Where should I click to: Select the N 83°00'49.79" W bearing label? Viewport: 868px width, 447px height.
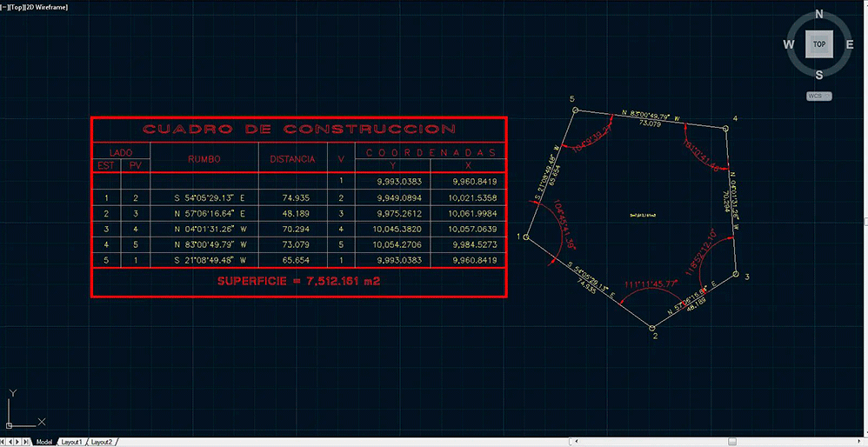[651, 115]
